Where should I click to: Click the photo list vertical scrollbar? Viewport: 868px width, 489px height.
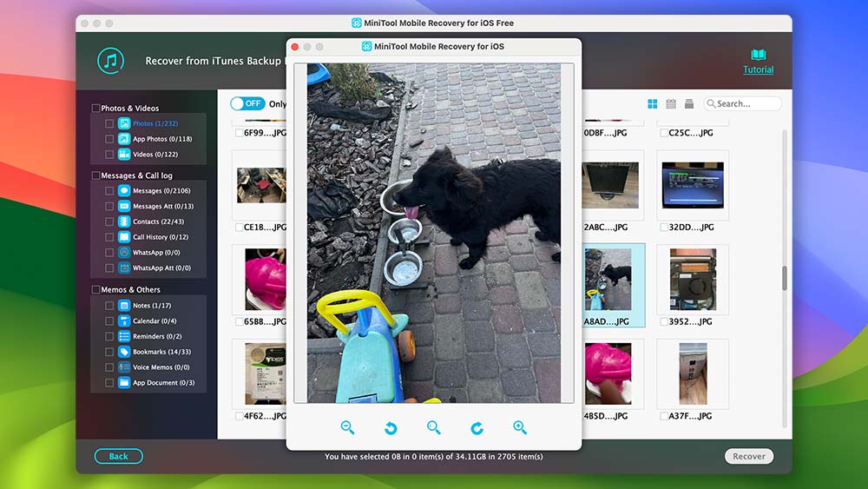[785, 278]
